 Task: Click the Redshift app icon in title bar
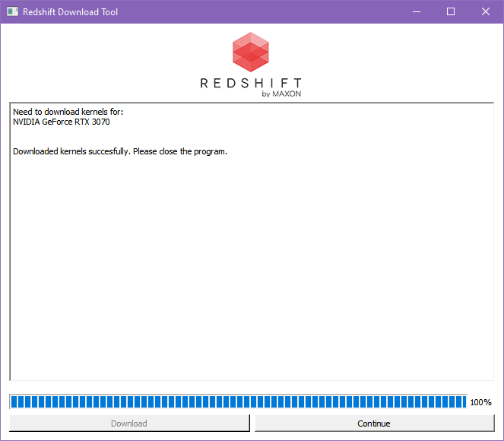[12, 12]
